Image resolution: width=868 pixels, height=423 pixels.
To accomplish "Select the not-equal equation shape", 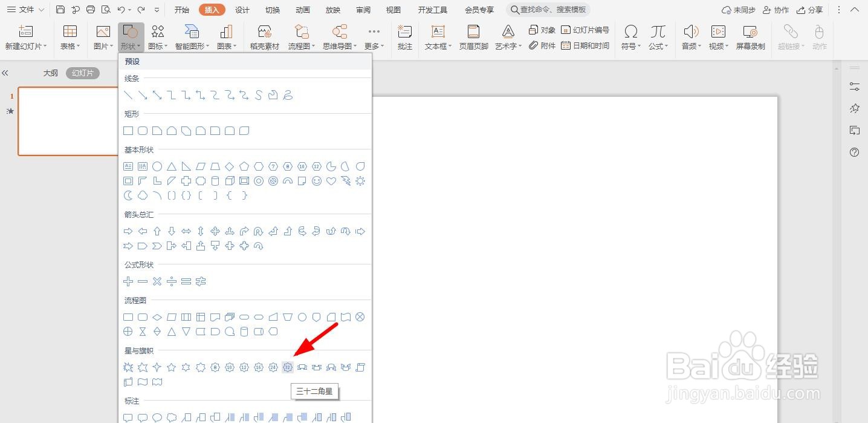I will click(x=201, y=281).
